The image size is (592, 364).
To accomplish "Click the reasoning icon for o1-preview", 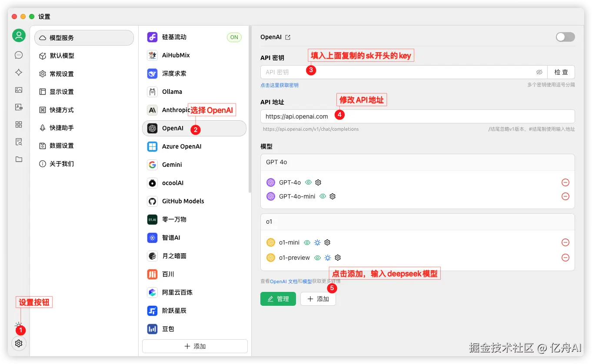I will point(328,258).
